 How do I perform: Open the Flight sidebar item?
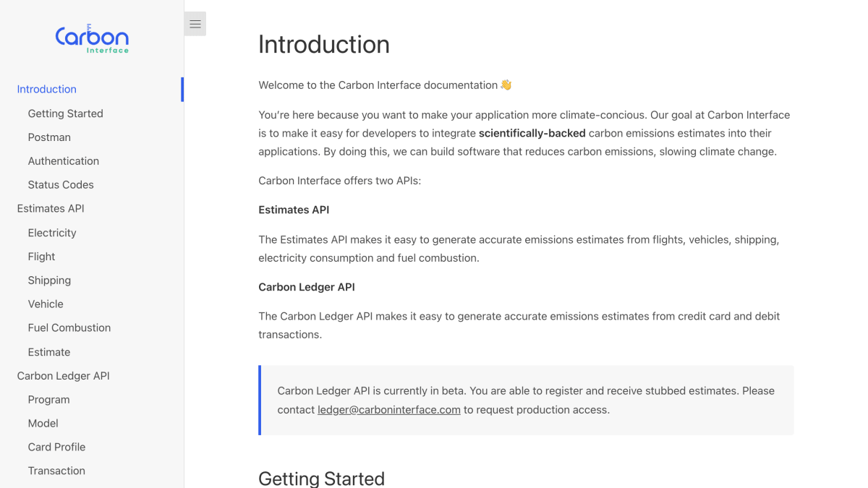(41, 257)
